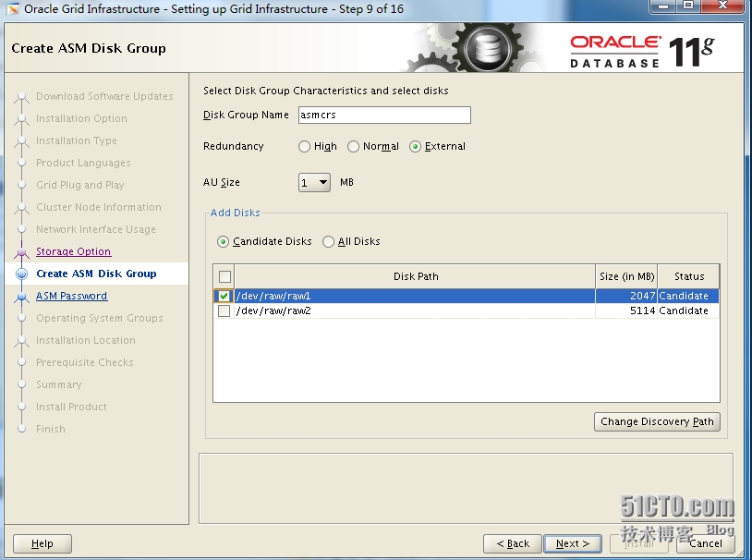Uncheck the /dev/raw/raw1 disk checkbox

[224, 296]
